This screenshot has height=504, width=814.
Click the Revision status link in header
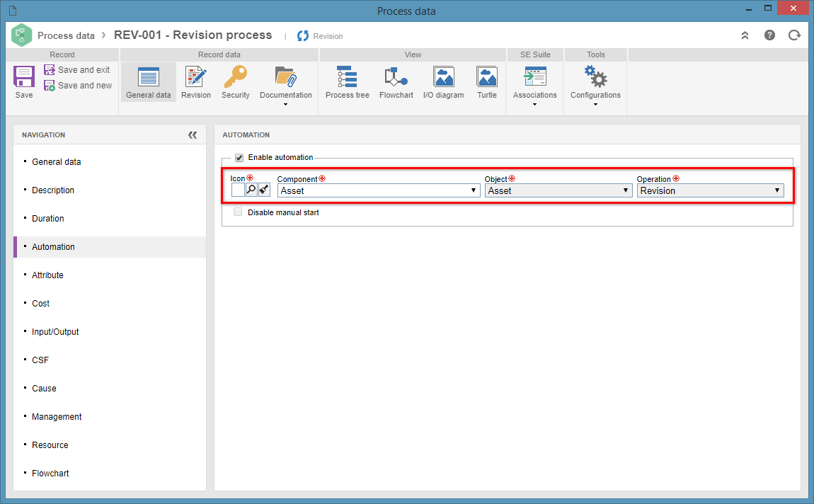point(320,36)
